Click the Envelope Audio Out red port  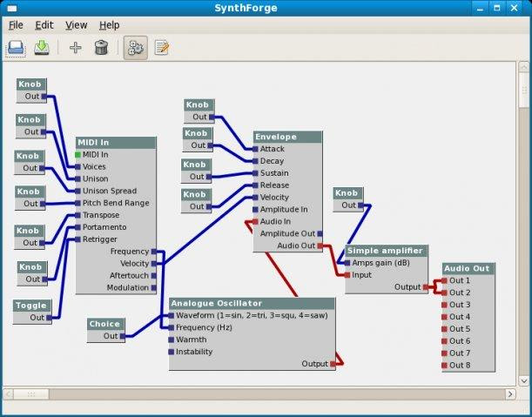click(320, 246)
